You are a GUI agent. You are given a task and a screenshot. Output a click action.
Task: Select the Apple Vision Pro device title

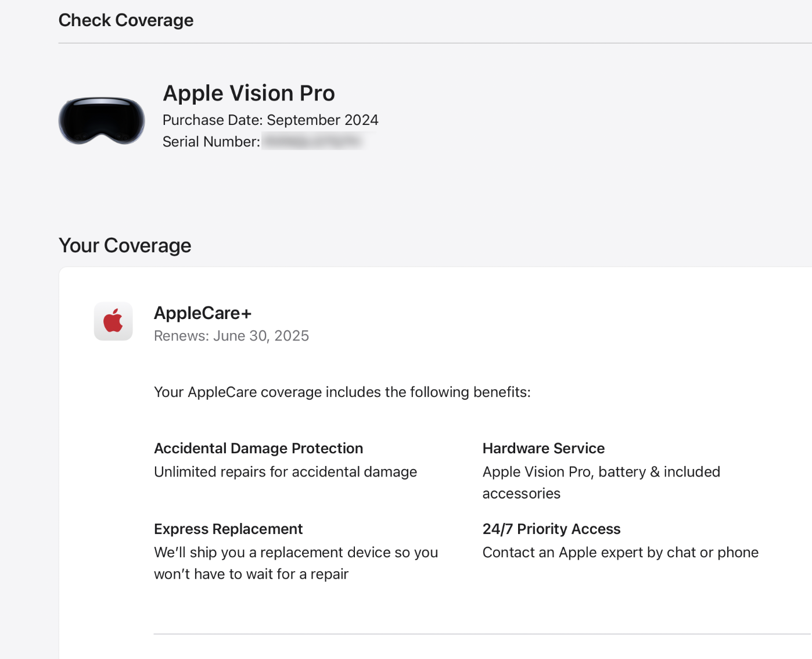pos(249,93)
